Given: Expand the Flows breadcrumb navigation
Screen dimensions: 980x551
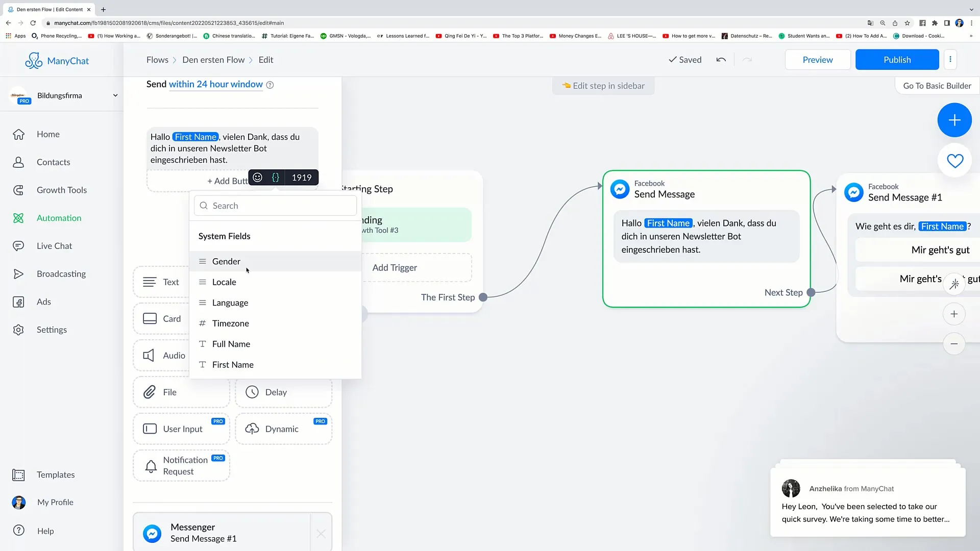Looking at the screenshot, I should (158, 60).
